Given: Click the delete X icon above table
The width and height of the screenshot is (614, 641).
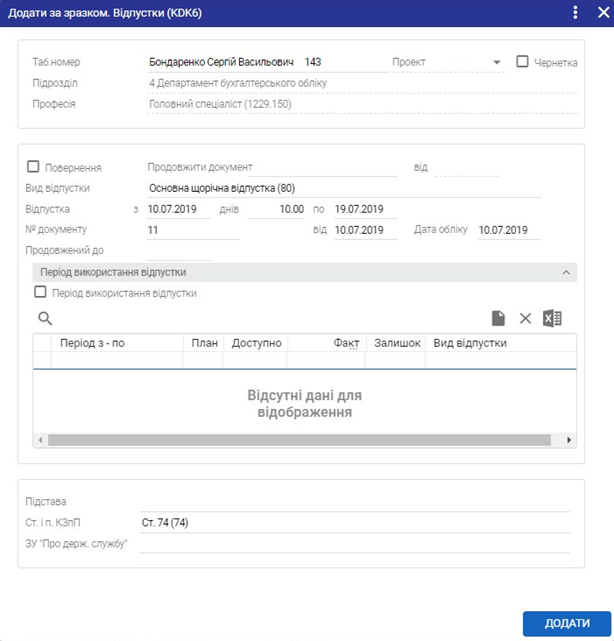Looking at the screenshot, I should (525, 319).
